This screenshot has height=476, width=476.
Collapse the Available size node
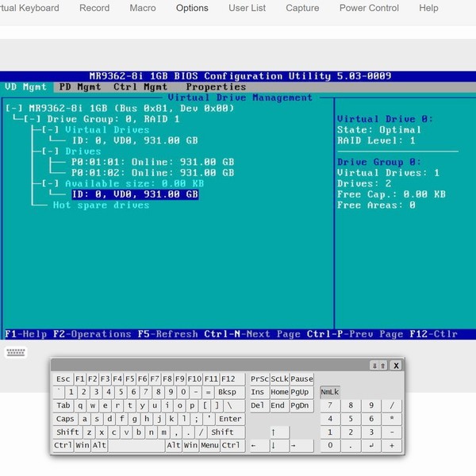(x=51, y=183)
